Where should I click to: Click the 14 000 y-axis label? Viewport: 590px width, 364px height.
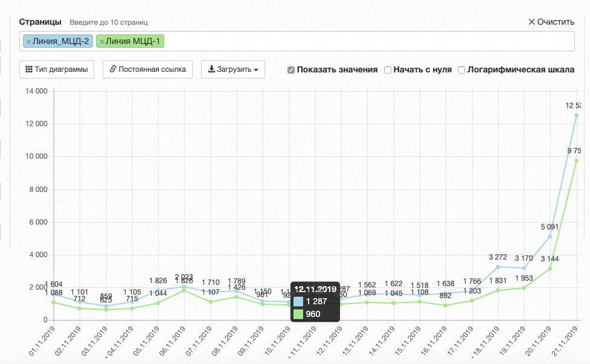click(36, 91)
